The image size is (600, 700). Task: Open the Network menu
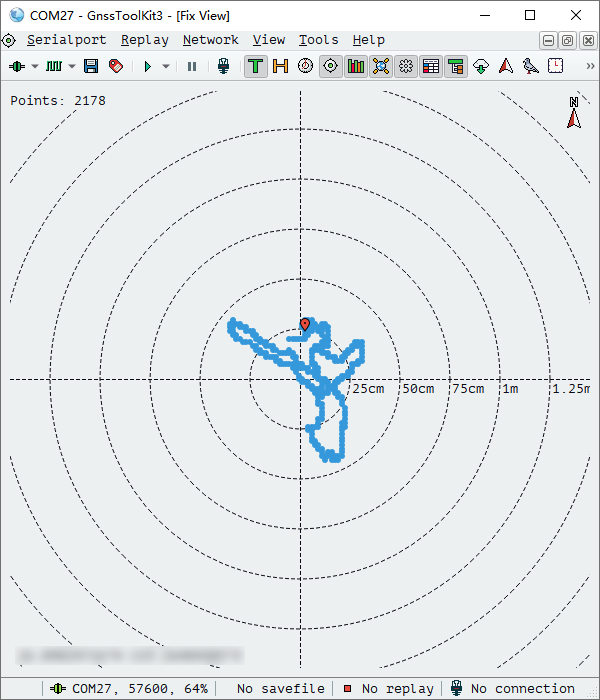tap(210, 40)
